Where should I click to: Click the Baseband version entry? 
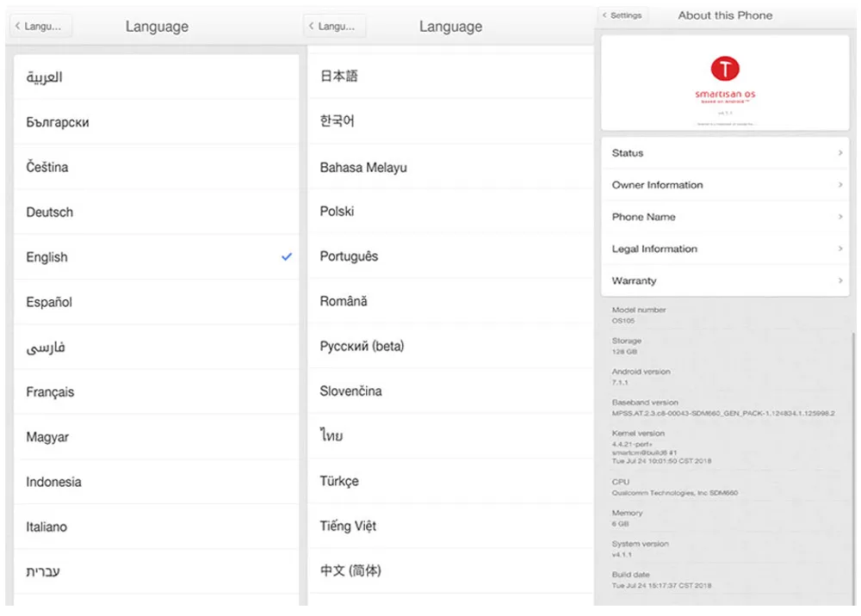click(723, 408)
